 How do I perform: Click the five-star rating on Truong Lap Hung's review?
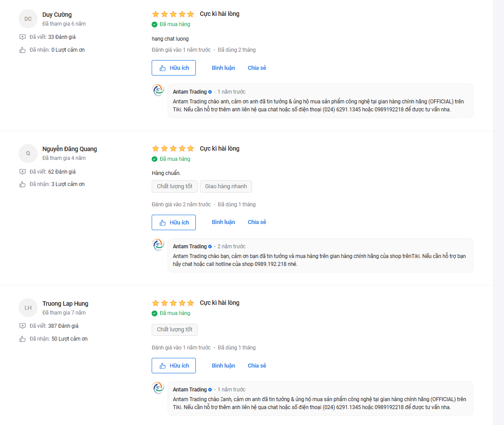[x=173, y=303]
